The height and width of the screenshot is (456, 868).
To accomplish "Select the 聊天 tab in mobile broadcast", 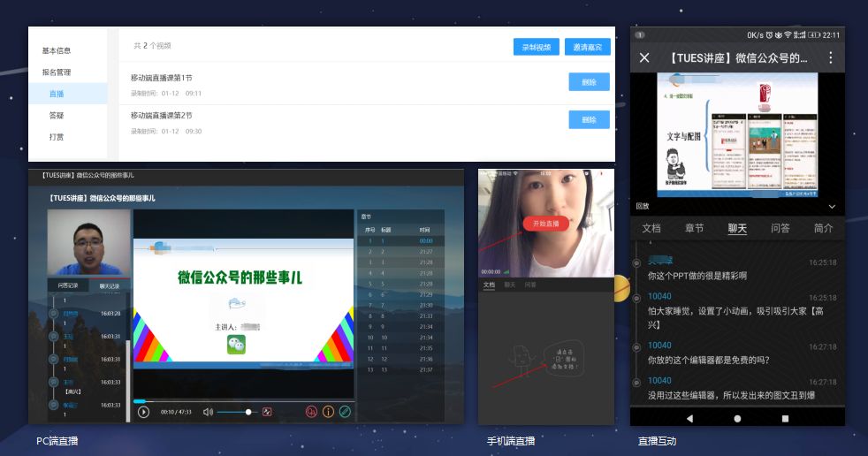I will tap(509, 285).
